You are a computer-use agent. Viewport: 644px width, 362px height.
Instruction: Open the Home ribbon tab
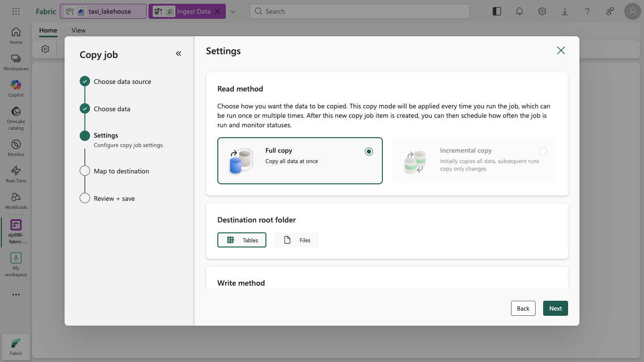pos(48,30)
